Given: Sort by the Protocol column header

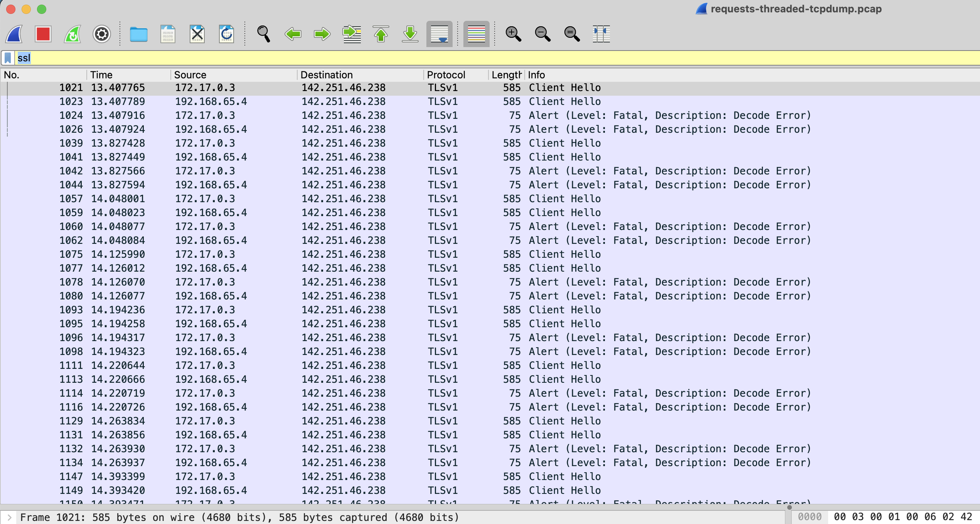Looking at the screenshot, I should 457,75.
